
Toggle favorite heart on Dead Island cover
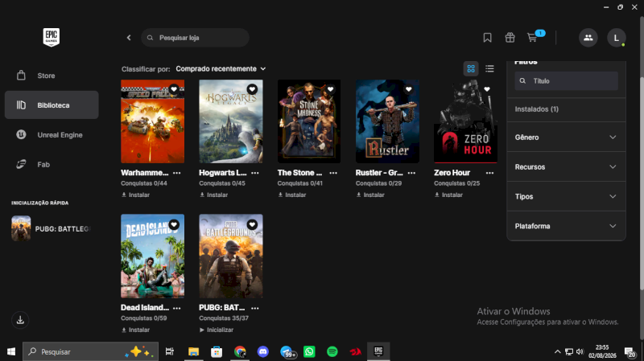(174, 224)
